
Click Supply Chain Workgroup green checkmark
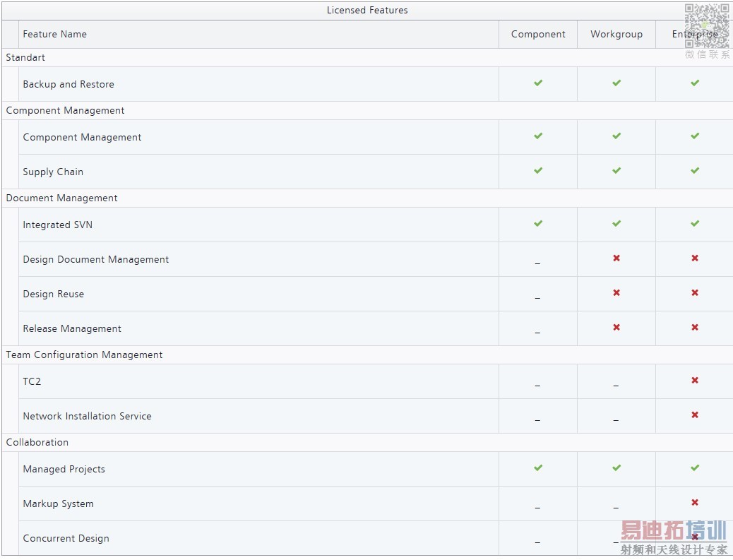(x=616, y=171)
